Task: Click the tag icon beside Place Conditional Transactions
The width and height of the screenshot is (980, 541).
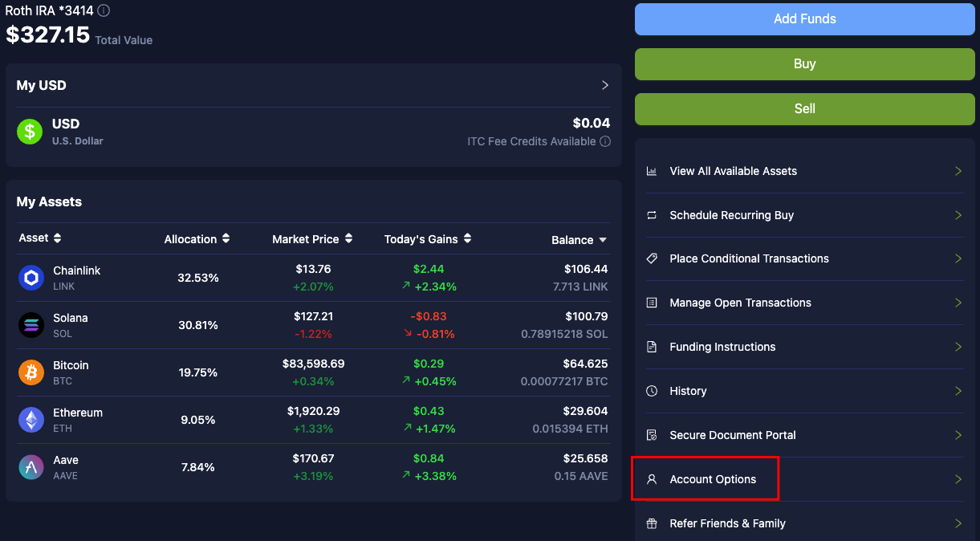Action: coord(653,258)
